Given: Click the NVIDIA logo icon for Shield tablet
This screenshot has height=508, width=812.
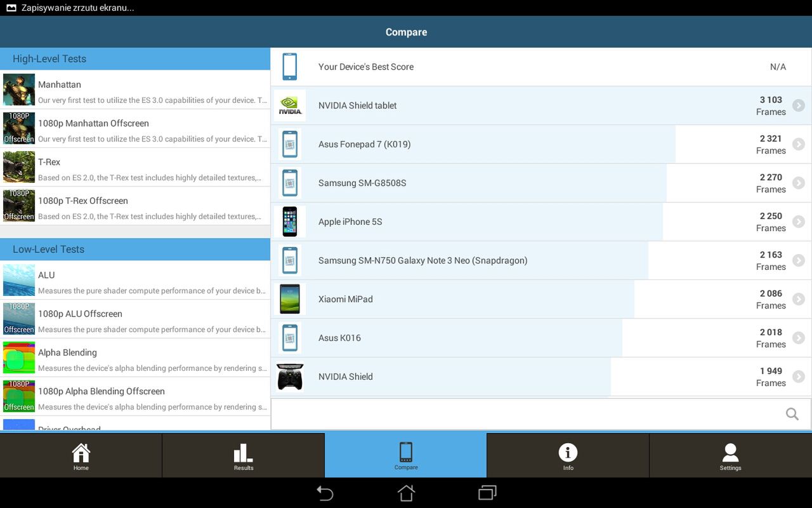Looking at the screenshot, I should (x=290, y=105).
